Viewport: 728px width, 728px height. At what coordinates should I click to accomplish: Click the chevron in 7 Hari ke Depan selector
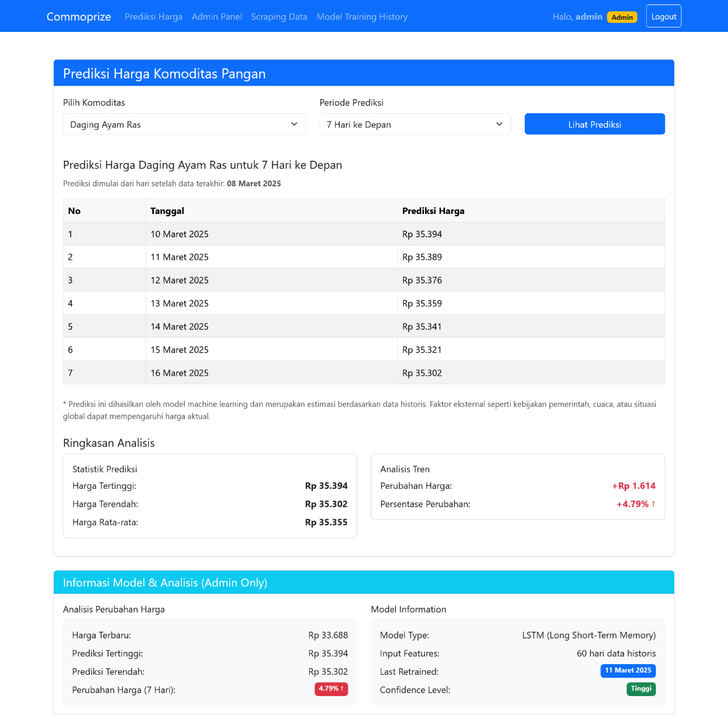500,124
